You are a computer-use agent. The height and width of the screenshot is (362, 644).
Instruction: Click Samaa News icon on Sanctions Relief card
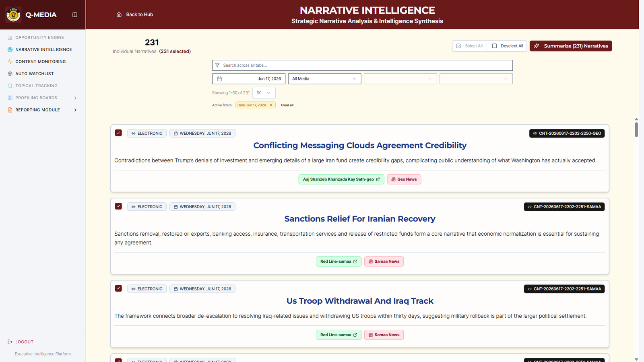[371, 261]
